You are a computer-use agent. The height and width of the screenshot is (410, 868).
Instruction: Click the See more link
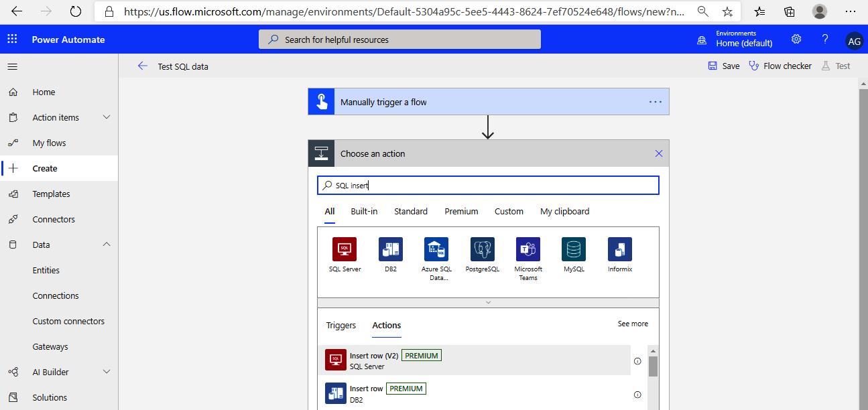click(633, 324)
